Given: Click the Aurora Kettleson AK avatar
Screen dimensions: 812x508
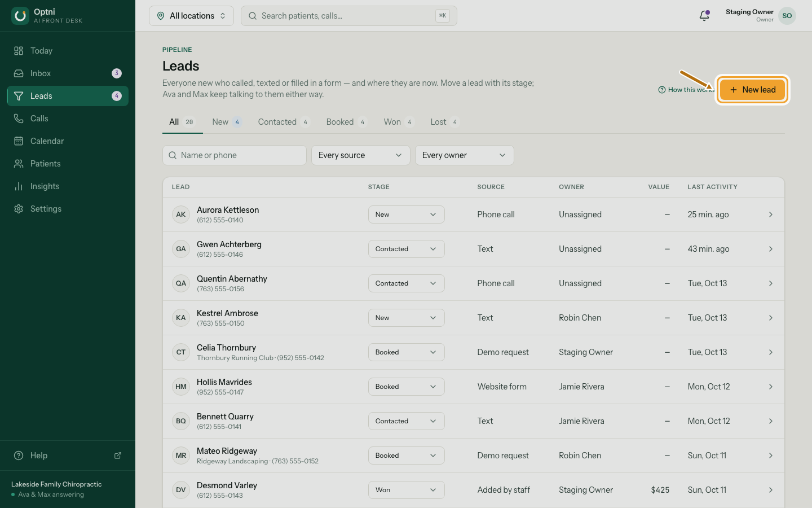Looking at the screenshot, I should [x=181, y=214].
